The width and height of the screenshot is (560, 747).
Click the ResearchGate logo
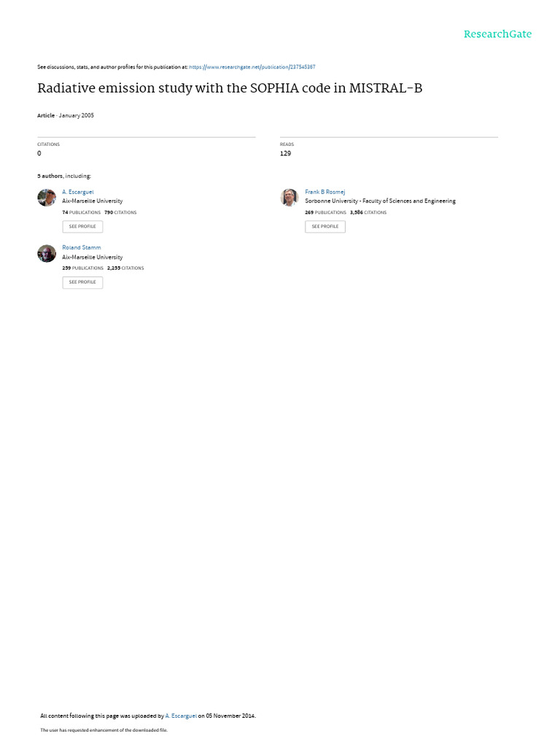tap(497, 34)
